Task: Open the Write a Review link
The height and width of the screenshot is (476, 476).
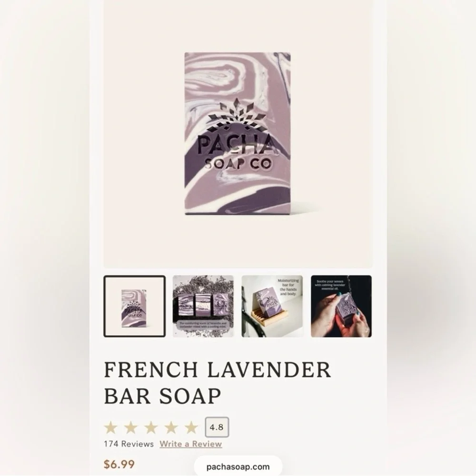Action: tap(191, 444)
